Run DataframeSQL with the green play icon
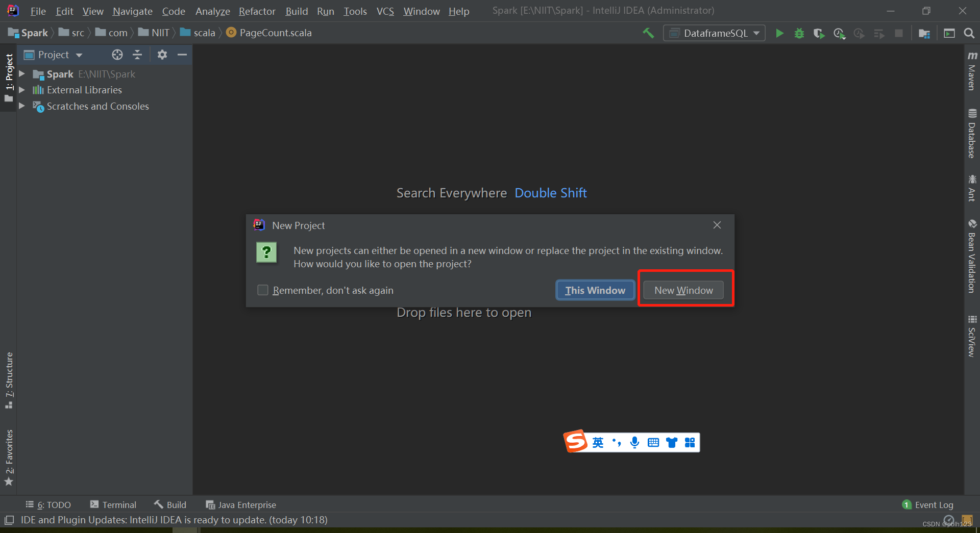 coord(779,33)
